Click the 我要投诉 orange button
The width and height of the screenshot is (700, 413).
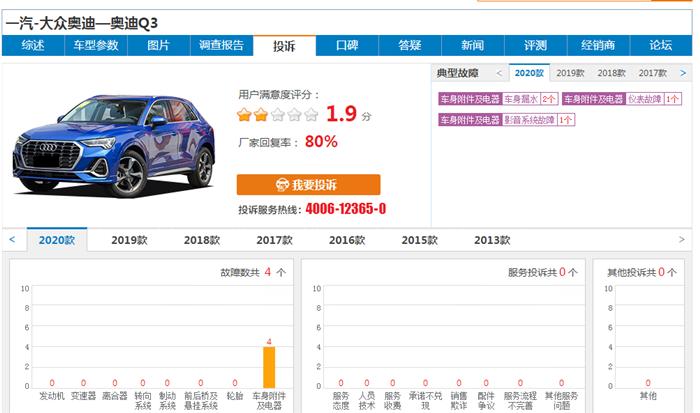[308, 184]
